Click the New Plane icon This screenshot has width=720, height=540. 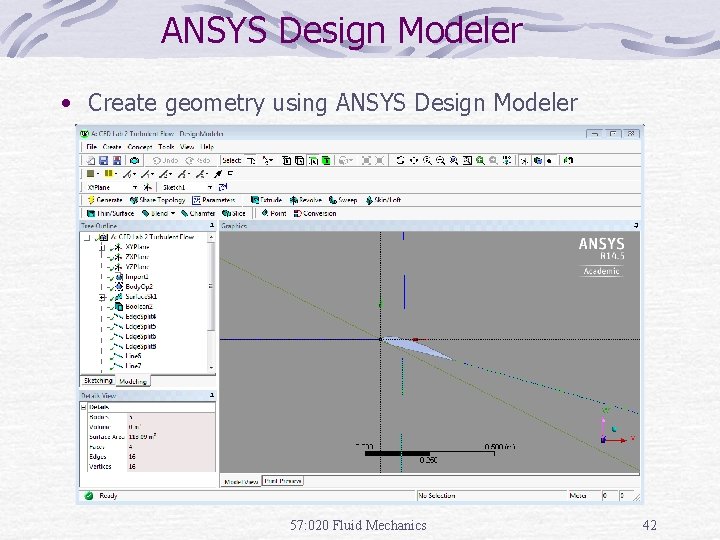coord(147,187)
